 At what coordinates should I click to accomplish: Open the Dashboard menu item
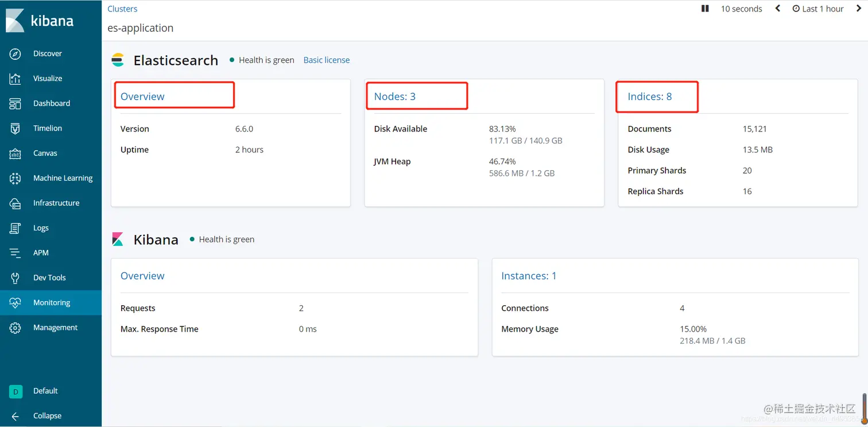(52, 103)
